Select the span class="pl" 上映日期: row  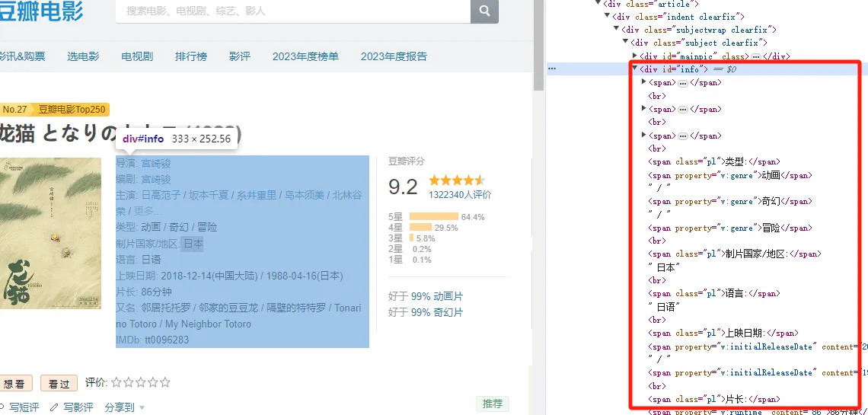click(x=723, y=333)
